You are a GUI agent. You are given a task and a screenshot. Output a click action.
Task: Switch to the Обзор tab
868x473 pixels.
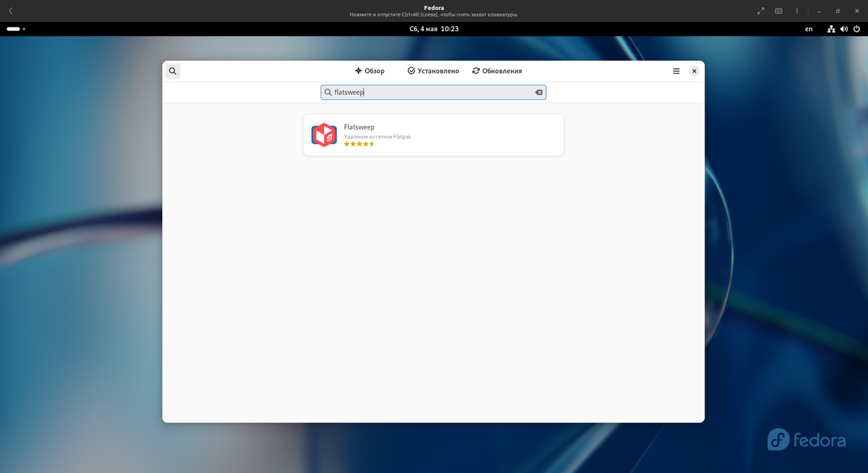(370, 71)
